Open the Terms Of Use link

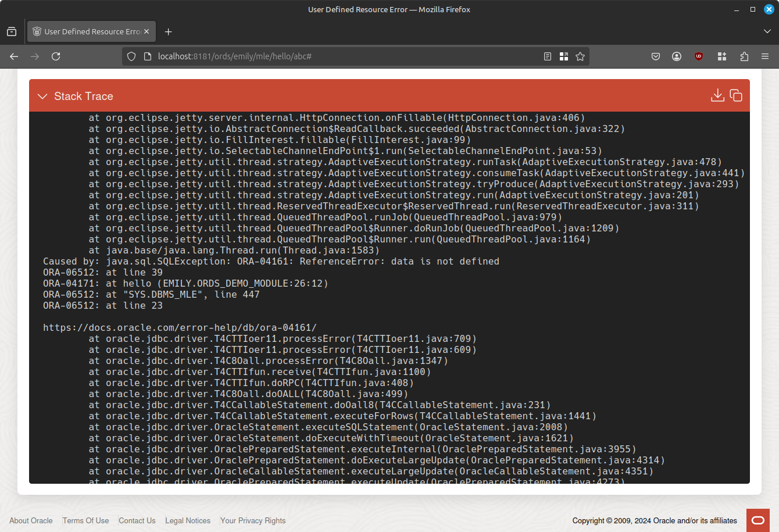click(85, 520)
